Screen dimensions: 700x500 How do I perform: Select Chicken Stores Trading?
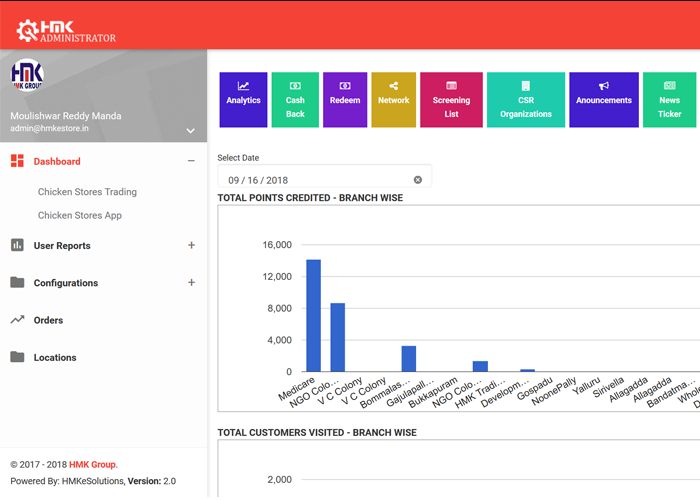[87, 192]
